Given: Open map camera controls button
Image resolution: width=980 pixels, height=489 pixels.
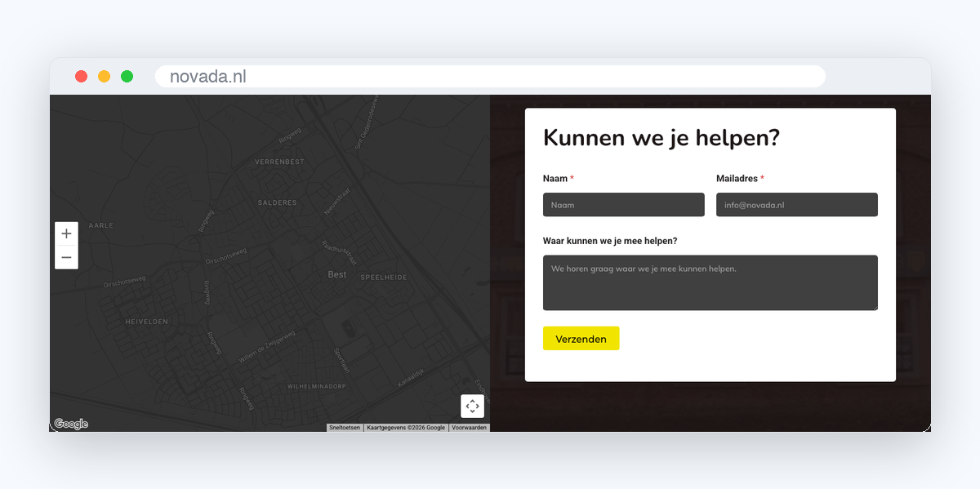Looking at the screenshot, I should tap(472, 406).
